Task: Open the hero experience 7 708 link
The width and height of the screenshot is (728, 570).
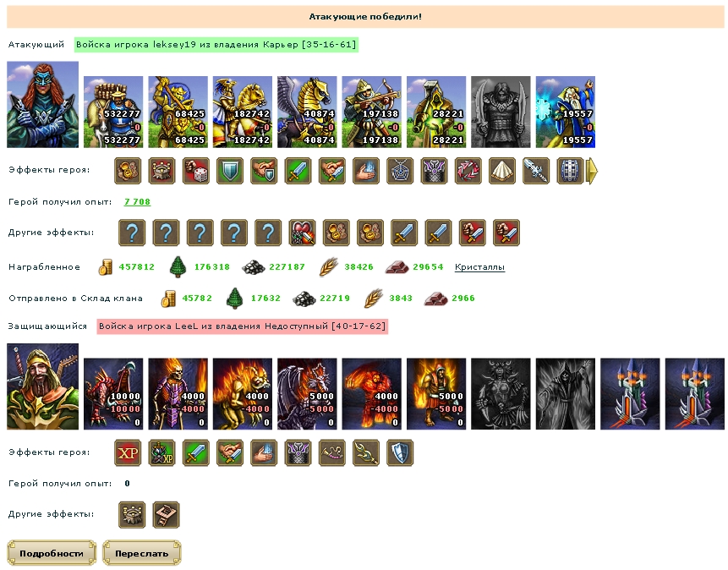Action: tap(138, 201)
